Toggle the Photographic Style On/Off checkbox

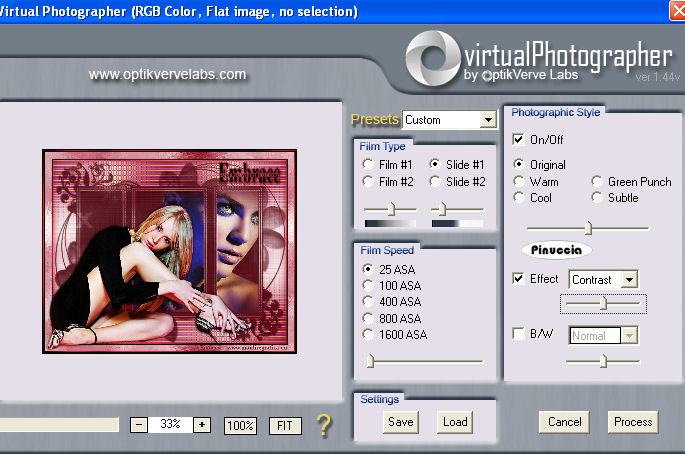(x=518, y=139)
